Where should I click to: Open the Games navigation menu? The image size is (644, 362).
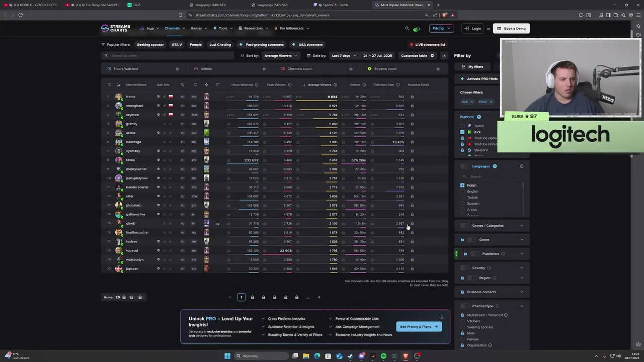pyautogui.click(x=198, y=28)
